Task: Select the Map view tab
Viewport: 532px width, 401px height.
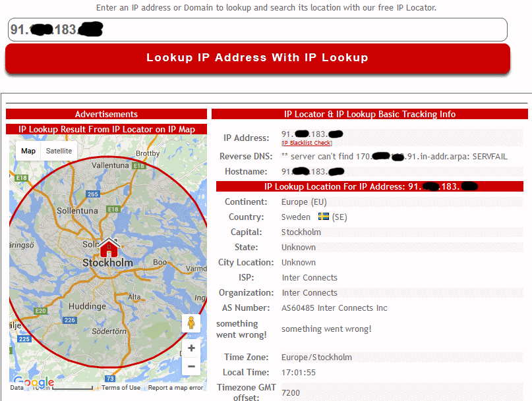Action: point(28,151)
